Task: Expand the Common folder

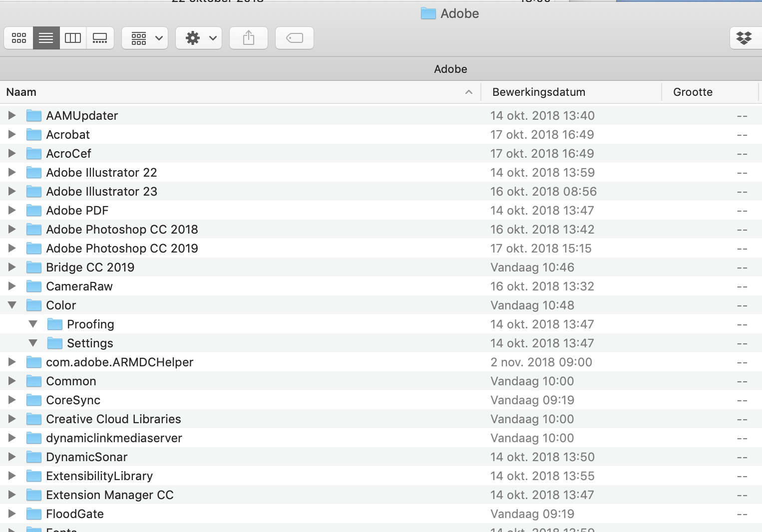Action: pyautogui.click(x=12, y=381)
